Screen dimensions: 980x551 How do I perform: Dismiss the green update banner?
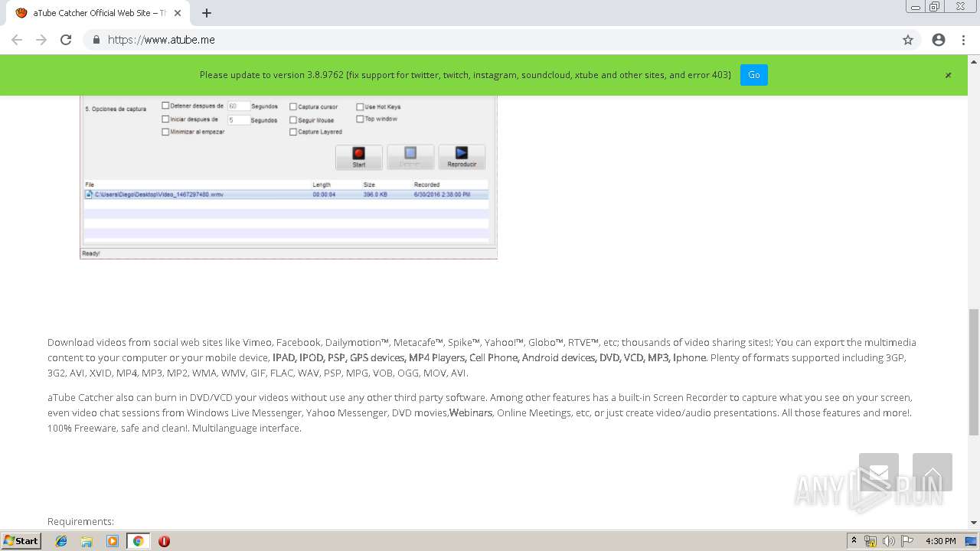tap(948, 75)
